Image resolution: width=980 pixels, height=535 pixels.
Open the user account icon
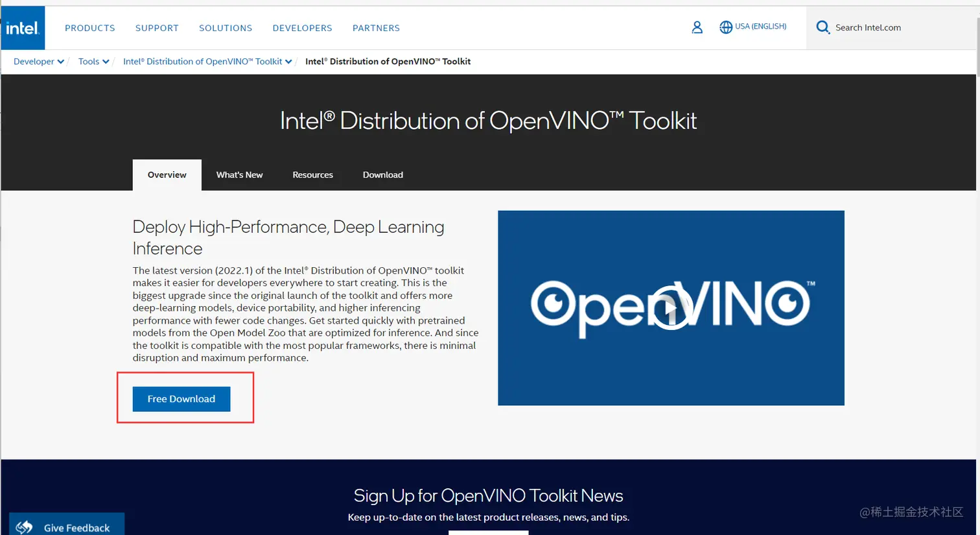[697, 27]
